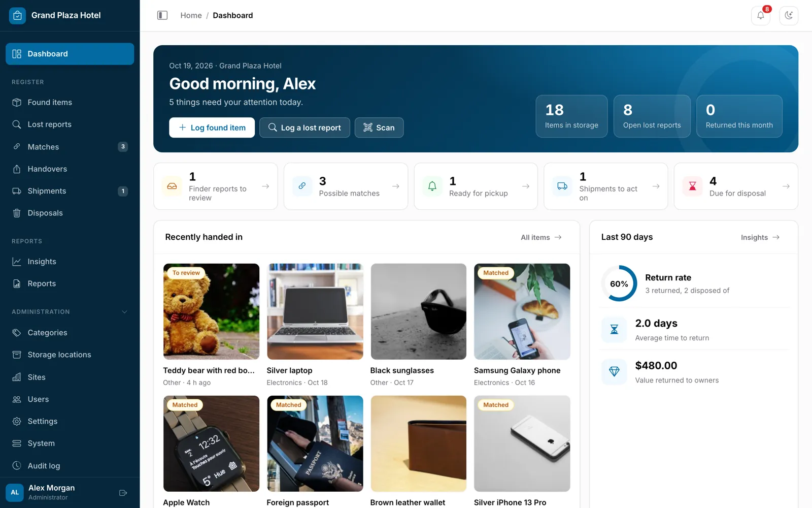Click the 60% return rate ring
812x508 pixels.
point(619,283)
